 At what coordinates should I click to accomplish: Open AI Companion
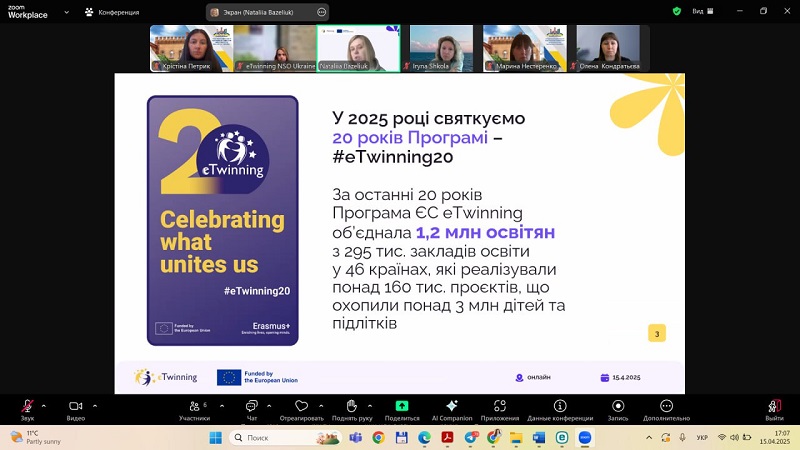tap(452, 410)
